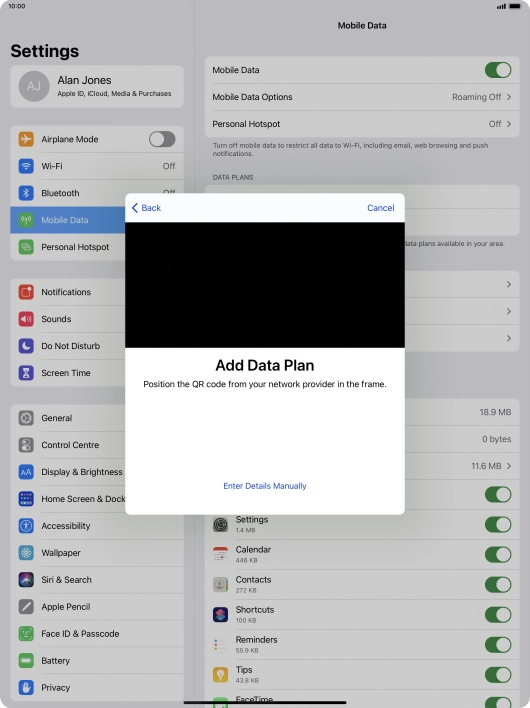Toggle mobile data for Calendar
This screenshot has height=708, width=530.
point(498,554)
